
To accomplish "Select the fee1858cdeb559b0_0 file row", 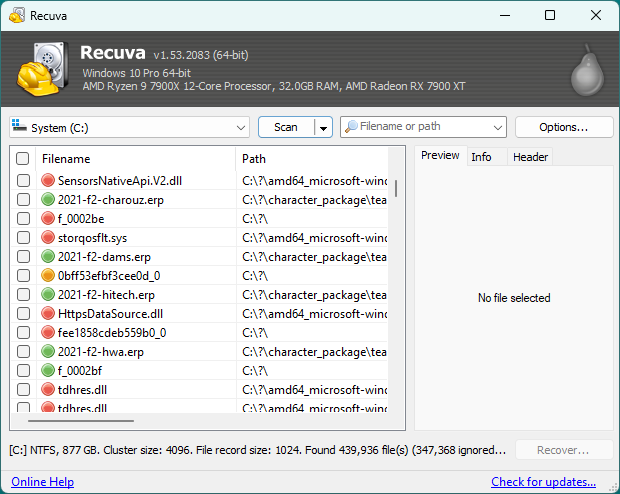I will [199, 332].
